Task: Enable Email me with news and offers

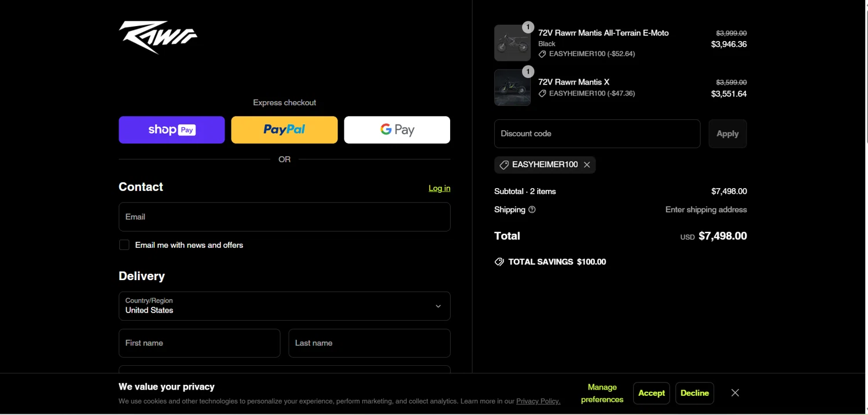Action: (x=124, y=245)
